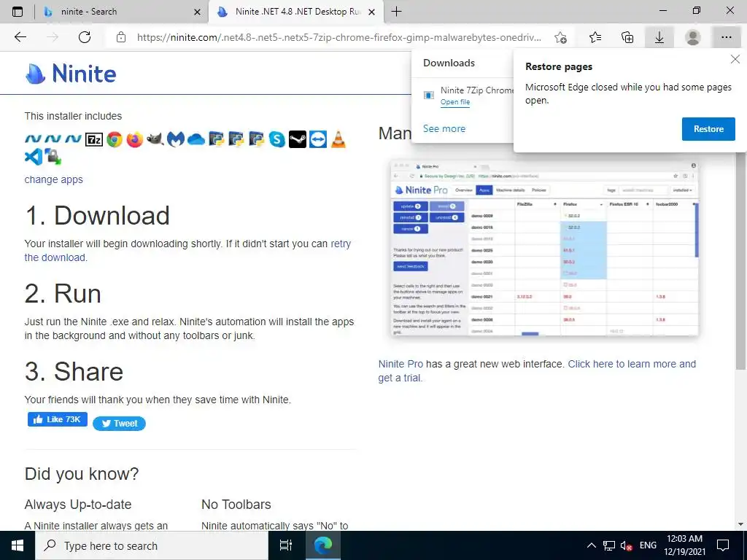Click the 'Ninite Pro' text link
747x560 pixels.
tap(400, 364)
